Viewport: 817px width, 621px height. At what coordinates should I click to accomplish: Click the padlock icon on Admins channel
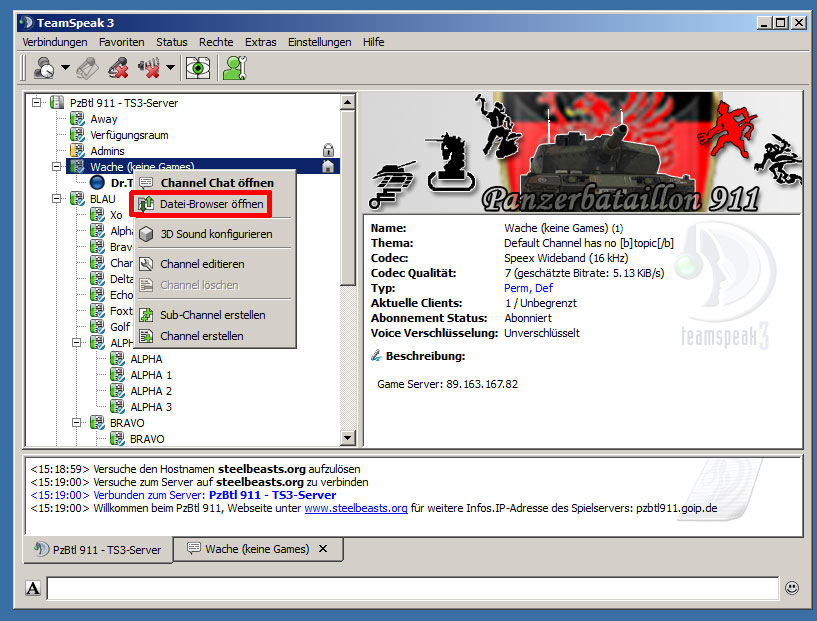(327, 151)
